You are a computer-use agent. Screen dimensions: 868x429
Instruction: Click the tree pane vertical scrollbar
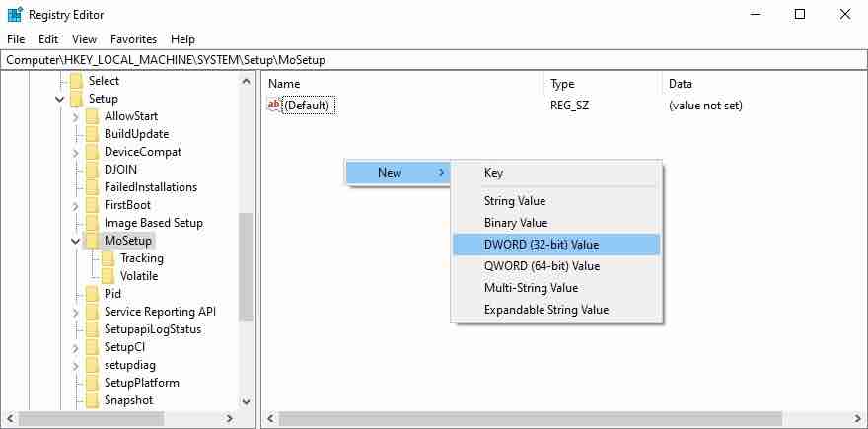tap(246, 266)
